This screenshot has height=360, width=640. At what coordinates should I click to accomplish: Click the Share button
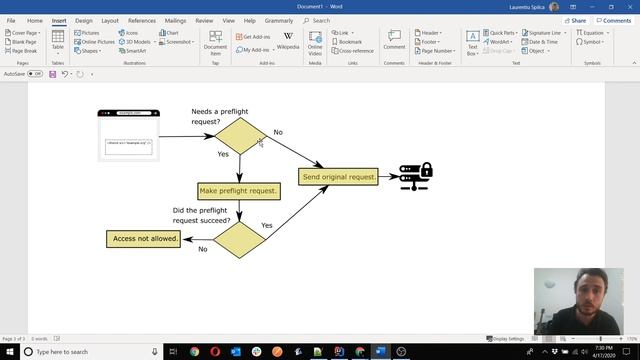coord(575,20)
